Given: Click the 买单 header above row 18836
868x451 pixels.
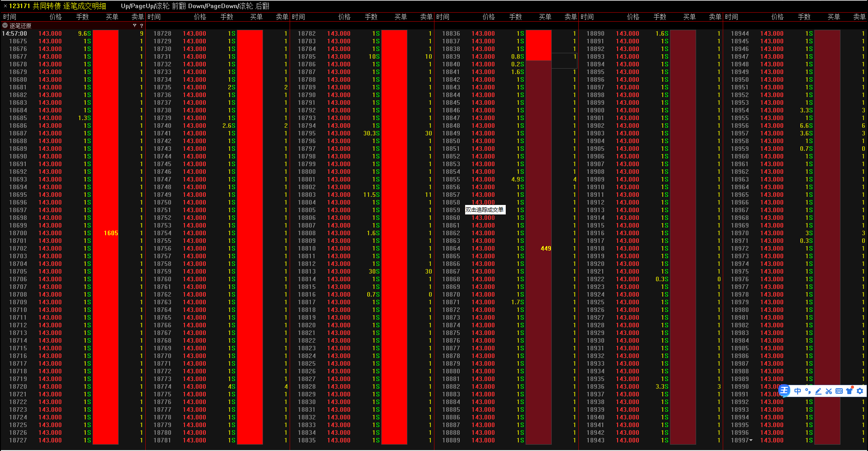Looking at the screenshot, I should pyautogui.click(x=545, y=17).
